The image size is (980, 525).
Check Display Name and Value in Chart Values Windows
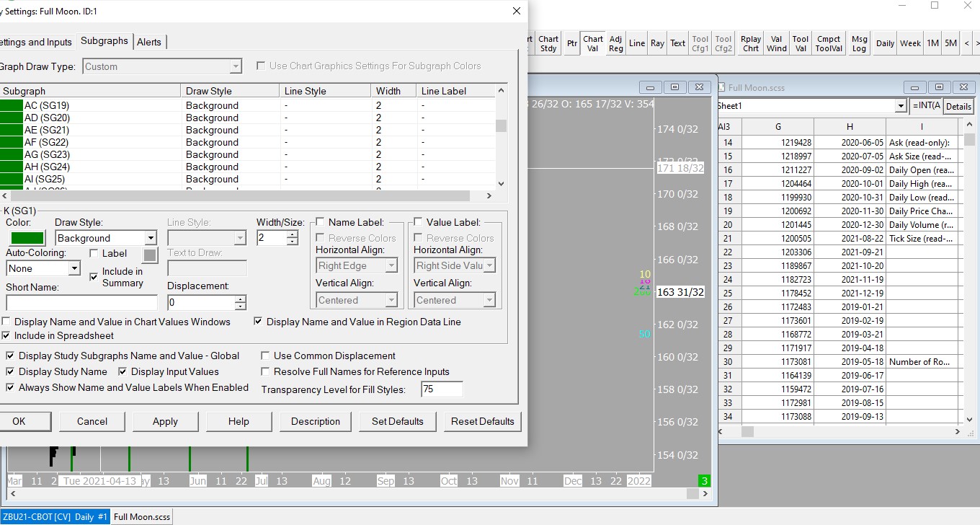(6, 322)
